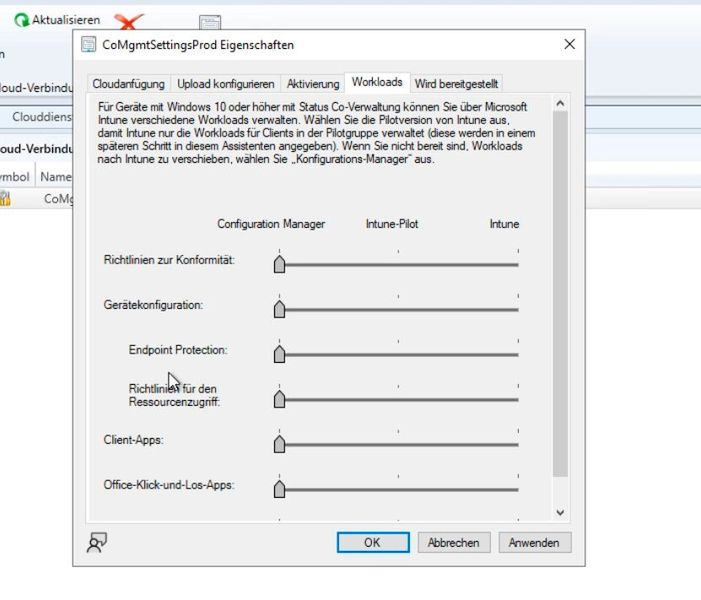Switch to the Cloudanfügung tab

(128, 84)
